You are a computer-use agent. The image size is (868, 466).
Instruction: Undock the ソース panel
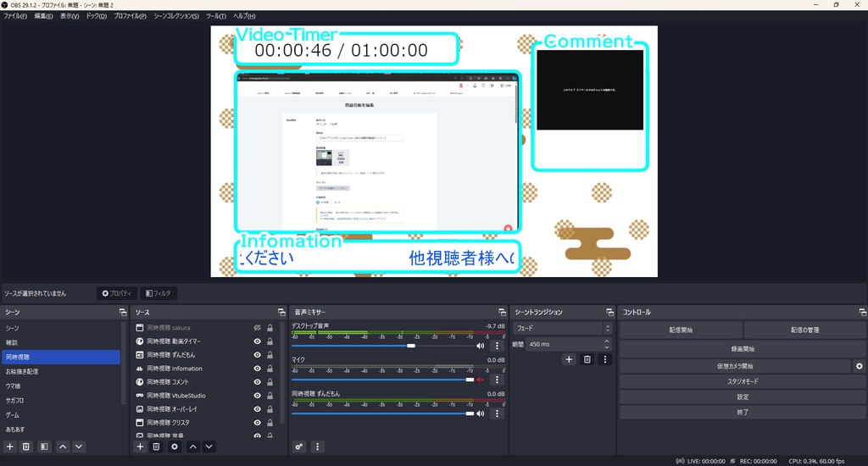click(281, 312)
